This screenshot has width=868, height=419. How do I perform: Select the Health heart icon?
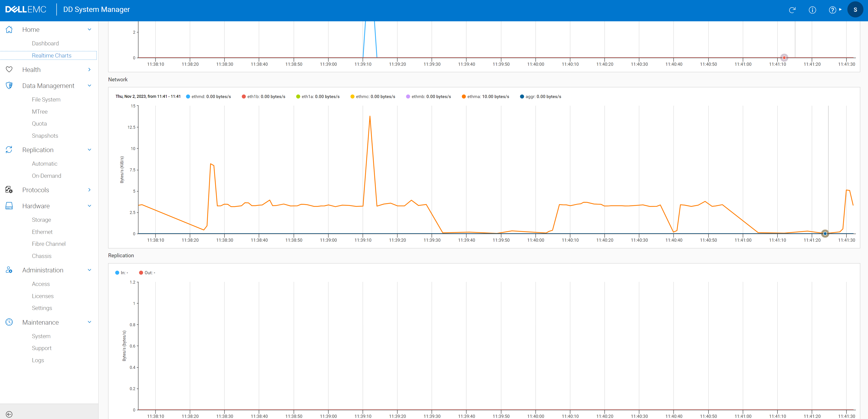coord(9,69)
